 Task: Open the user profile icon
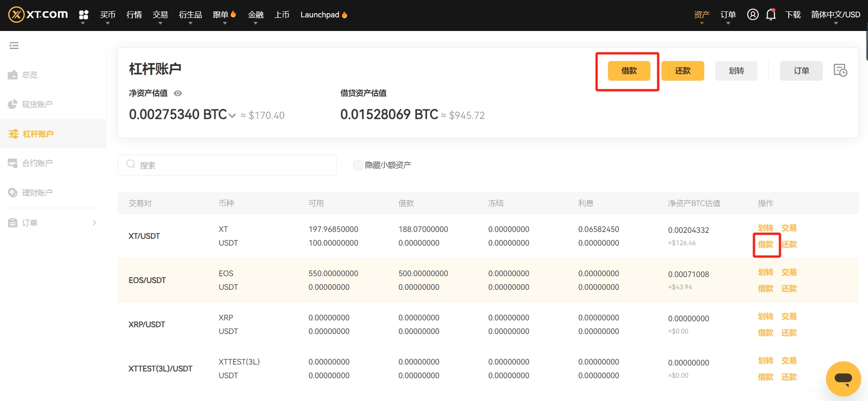(x=753, y=15)
